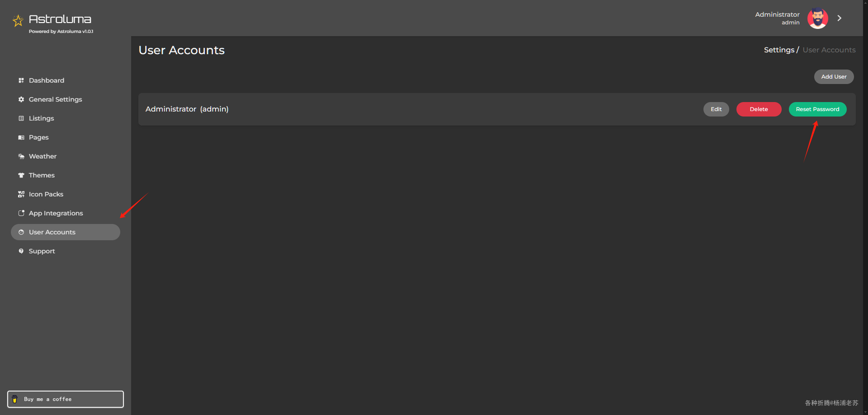This screenshot has width=868, height=415.
Task: Click the Icon Packs icon
Action: (21, 194)
